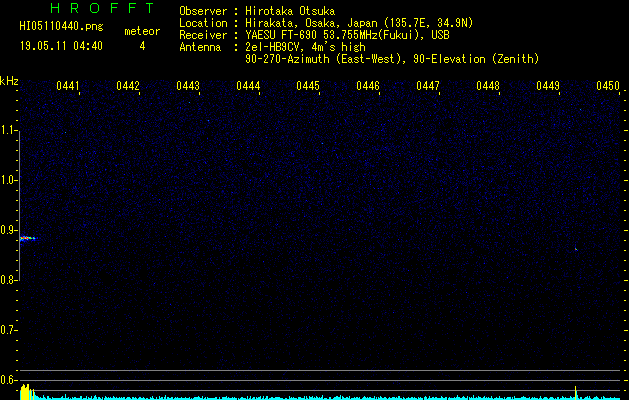Click time marker 0446

click(x=368, y=86)
